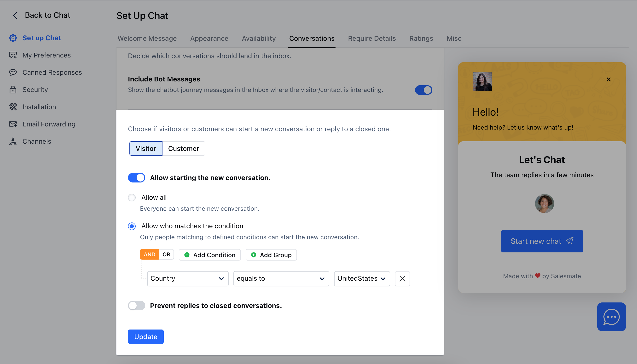This screenshot has height=364, width=637.
Task: Click the Let's Chat heading in preview
Action: tap(542, 160)
